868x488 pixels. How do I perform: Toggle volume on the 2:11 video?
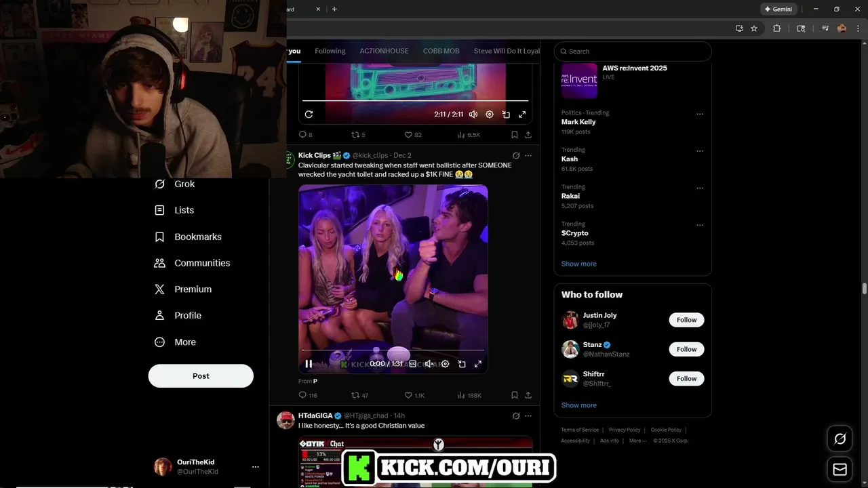473,115
